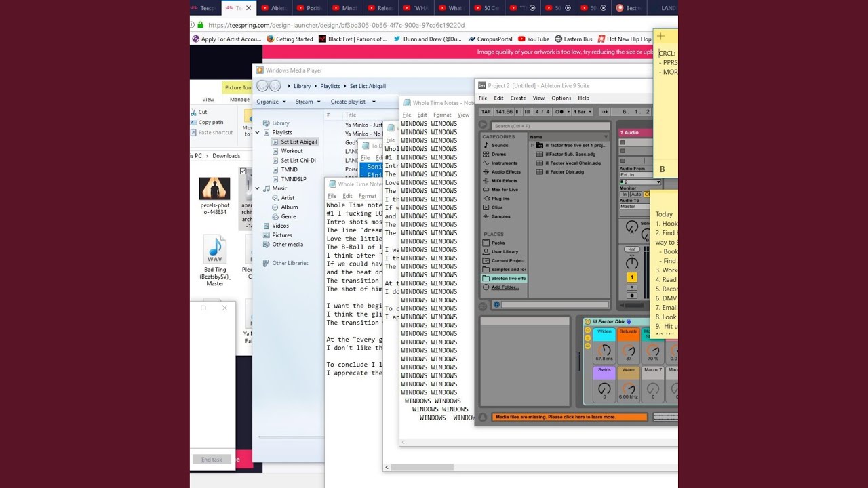
Task: Select Instruments category in Ableton browser
Action: (504, 163)
